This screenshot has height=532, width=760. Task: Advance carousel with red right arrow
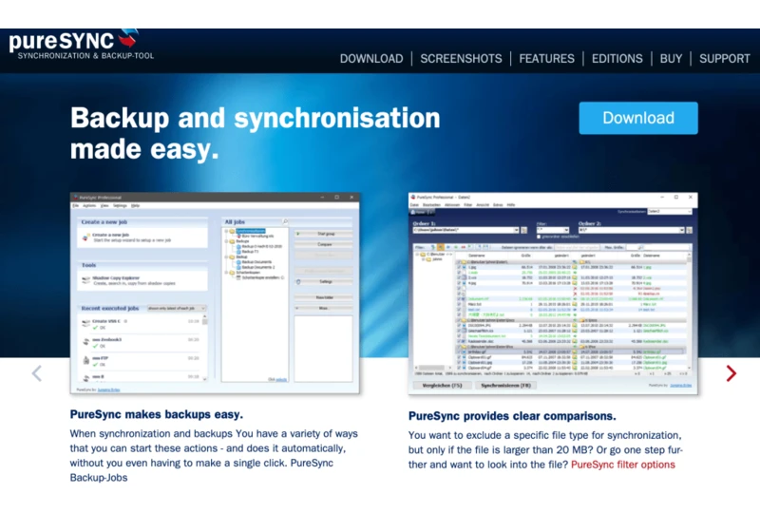(x=731, y=373)
